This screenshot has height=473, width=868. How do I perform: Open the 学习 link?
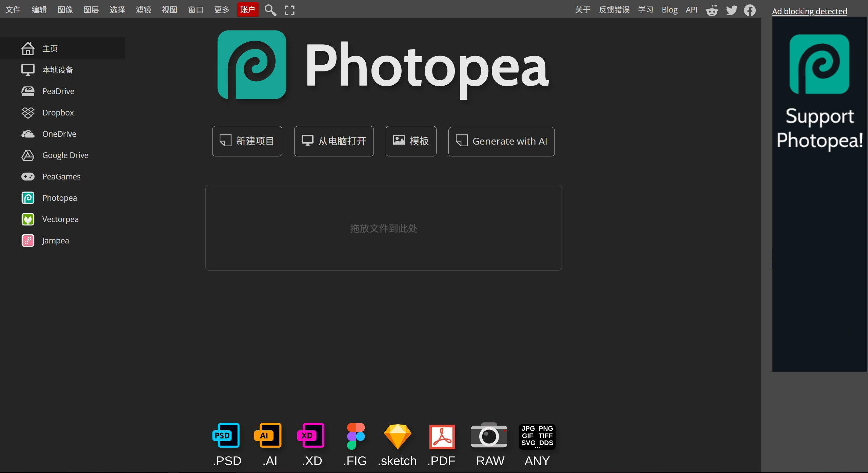646,10
